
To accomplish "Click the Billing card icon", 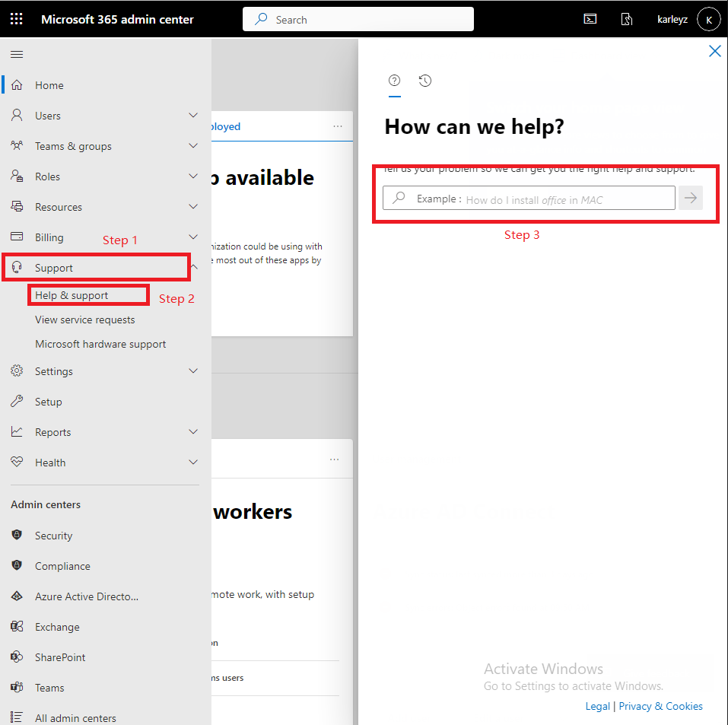I will point(17,237).
